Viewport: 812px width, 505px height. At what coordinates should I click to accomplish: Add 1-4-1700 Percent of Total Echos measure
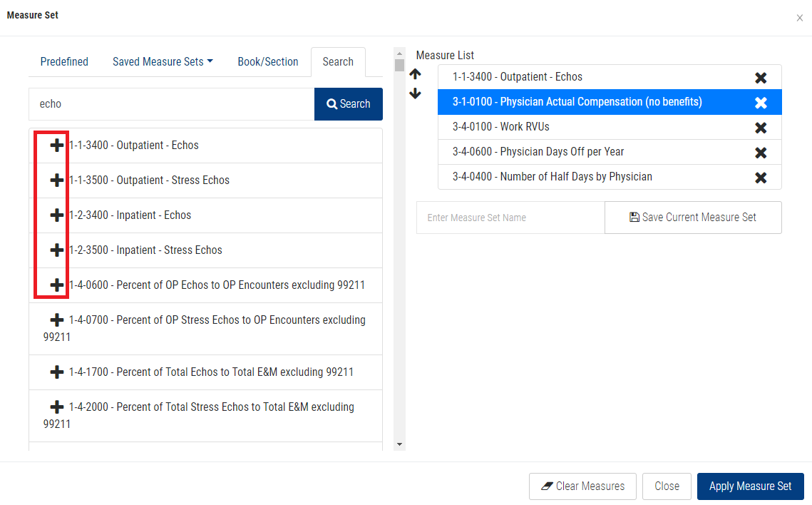(56, 372)
